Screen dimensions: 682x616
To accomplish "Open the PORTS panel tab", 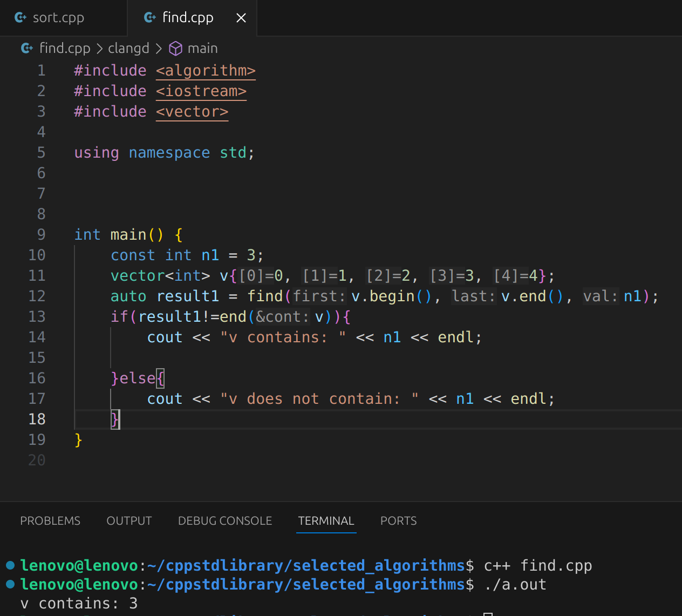I will (398, 521).
